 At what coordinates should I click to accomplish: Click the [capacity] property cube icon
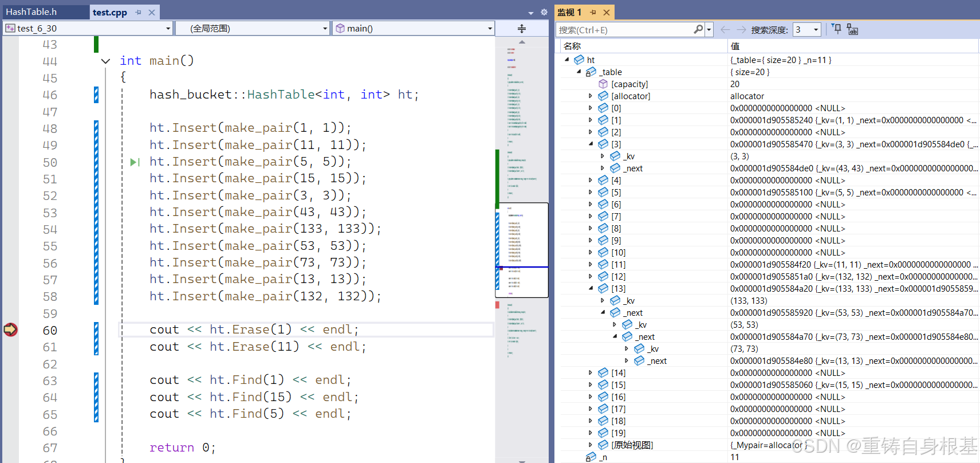603,84
